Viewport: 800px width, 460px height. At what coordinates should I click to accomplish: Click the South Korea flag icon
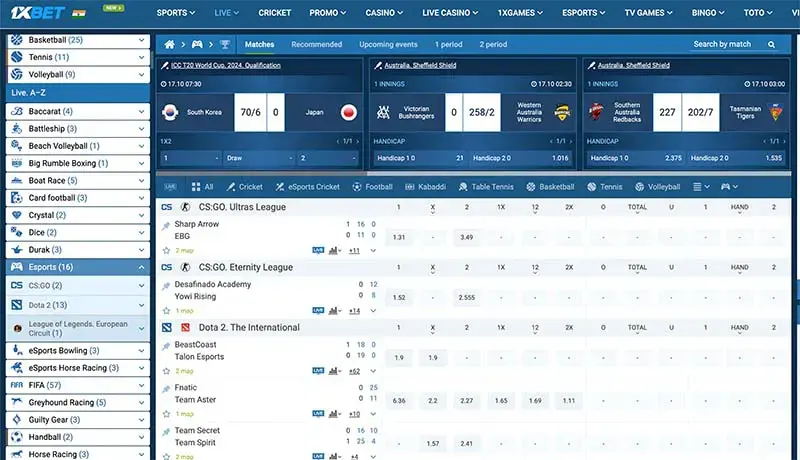click(x=170, y=112)
